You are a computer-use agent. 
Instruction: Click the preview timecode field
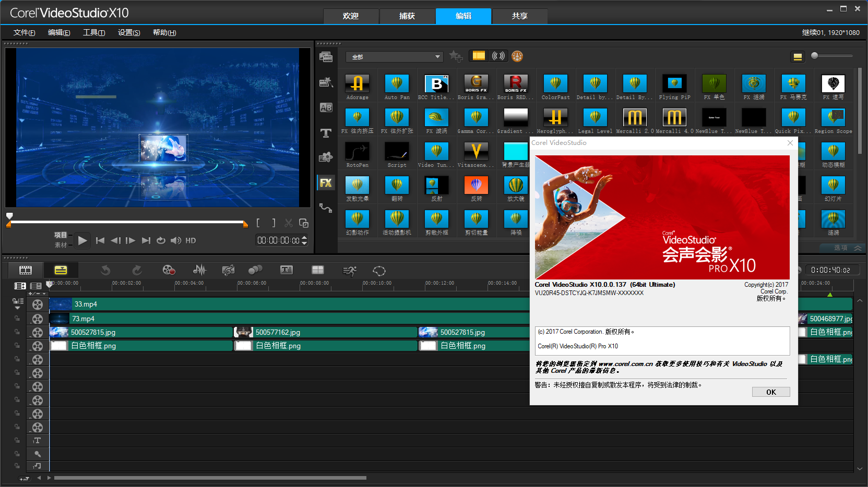point(278,240)
